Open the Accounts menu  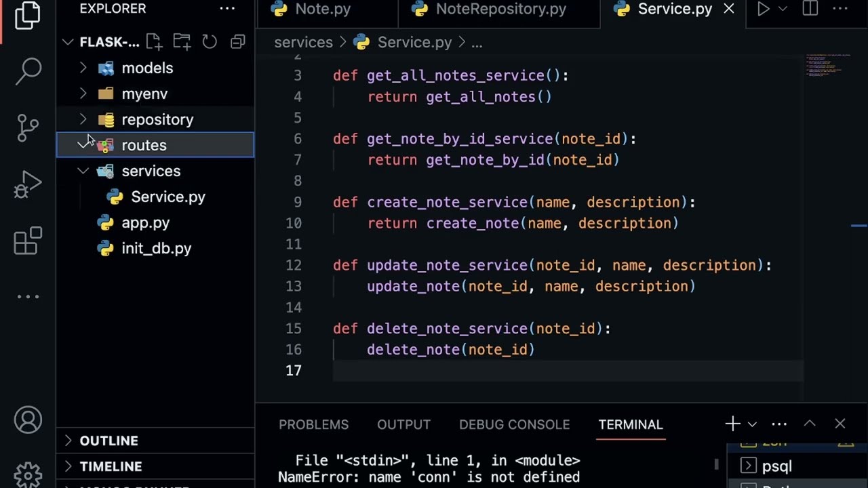(28, 421)
